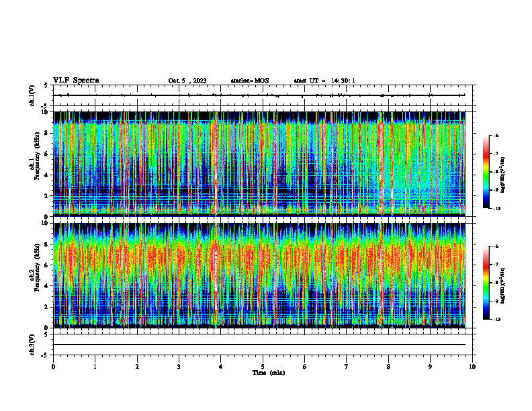Click the '-10' label on ch.2 colorbar

click(496, 320)
